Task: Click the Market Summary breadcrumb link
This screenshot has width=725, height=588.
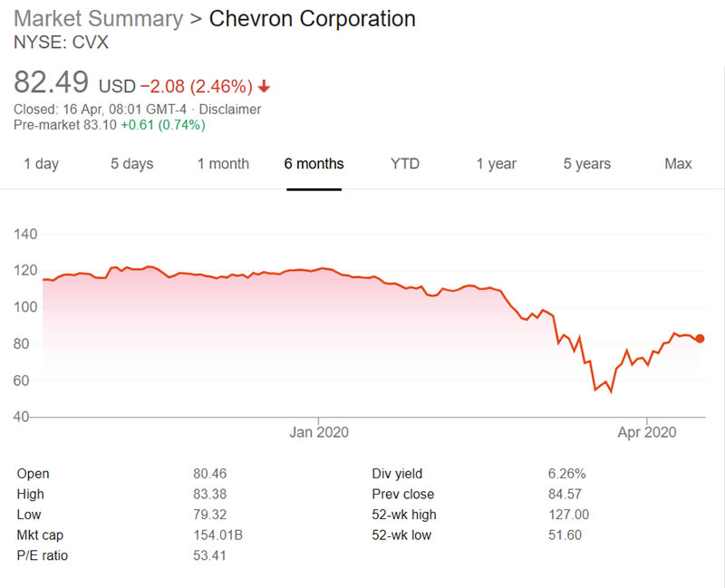Action: point(99,19)
